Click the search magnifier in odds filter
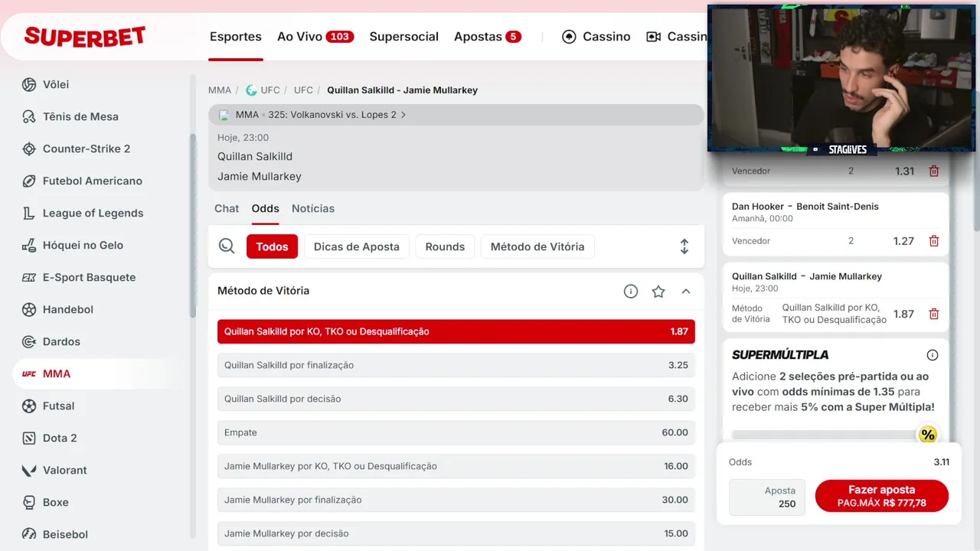This screenshot has height=551, width=980. coord(227,246)
